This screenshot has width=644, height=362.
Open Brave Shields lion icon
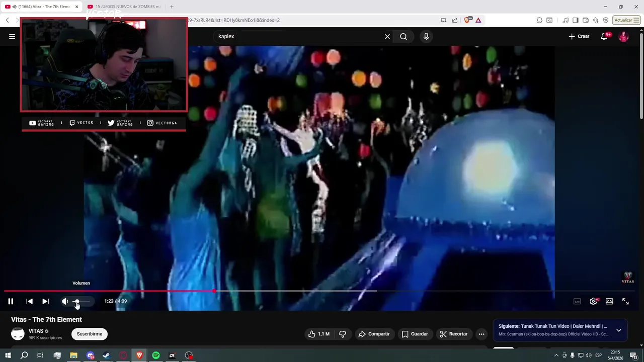468,20
